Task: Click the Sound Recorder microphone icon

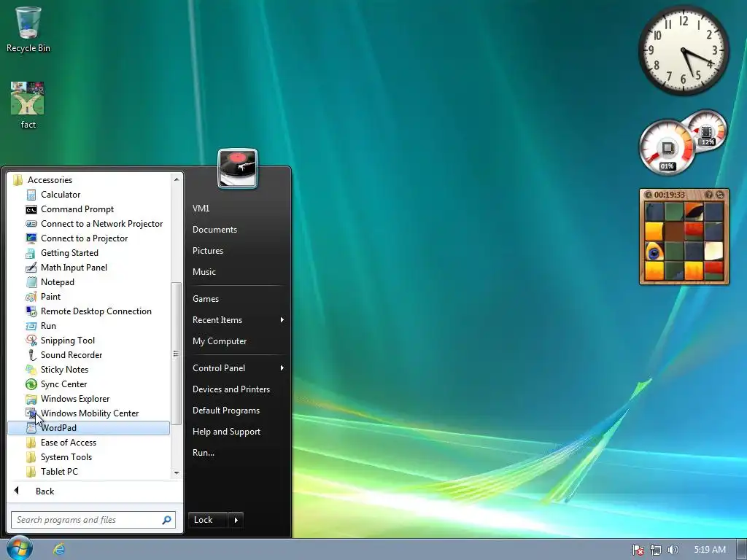Action: [31, 355]
